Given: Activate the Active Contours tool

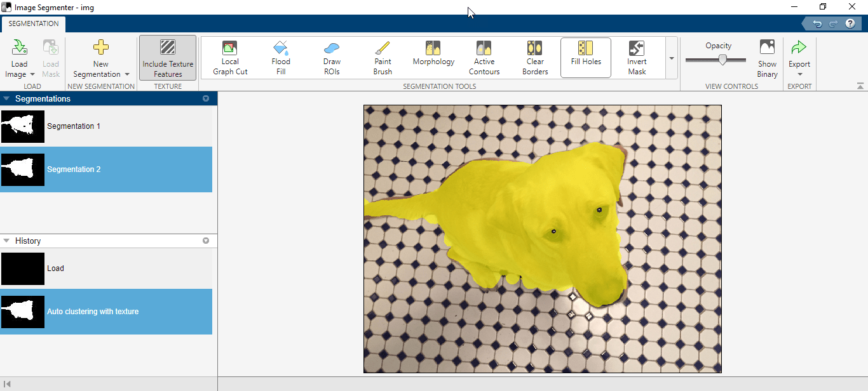Looking at the screenshot, I should [484, 57].
